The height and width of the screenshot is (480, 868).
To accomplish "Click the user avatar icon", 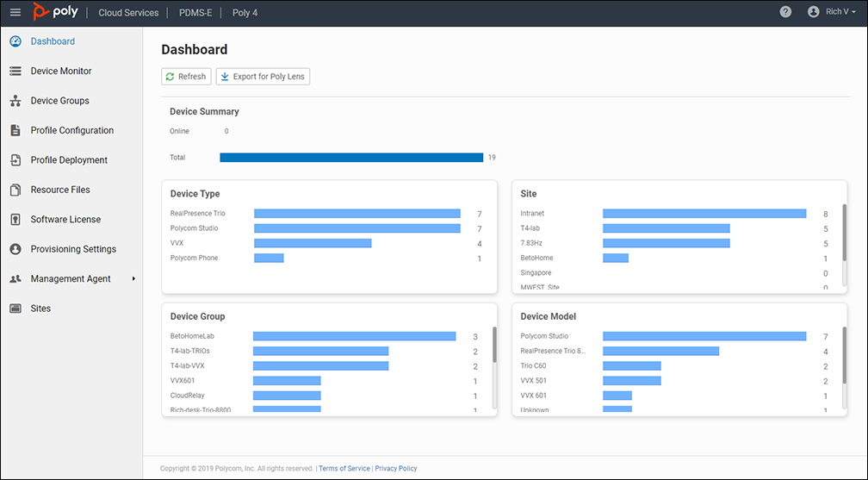I will point(813,12).
